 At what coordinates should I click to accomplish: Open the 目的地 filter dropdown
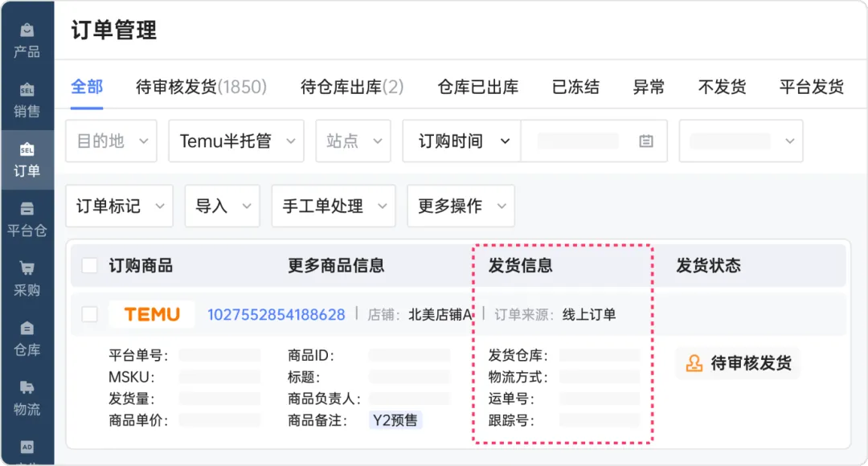pos(110,141)
